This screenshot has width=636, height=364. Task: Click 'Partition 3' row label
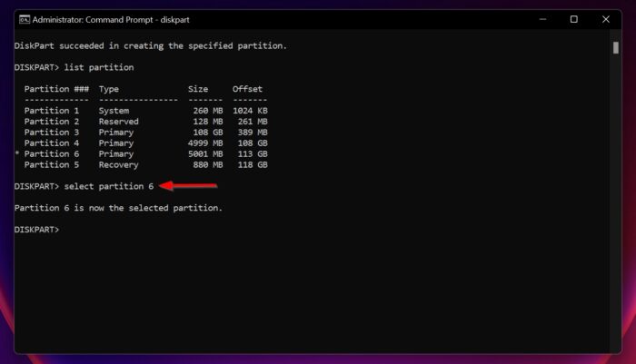coord(52,133)
